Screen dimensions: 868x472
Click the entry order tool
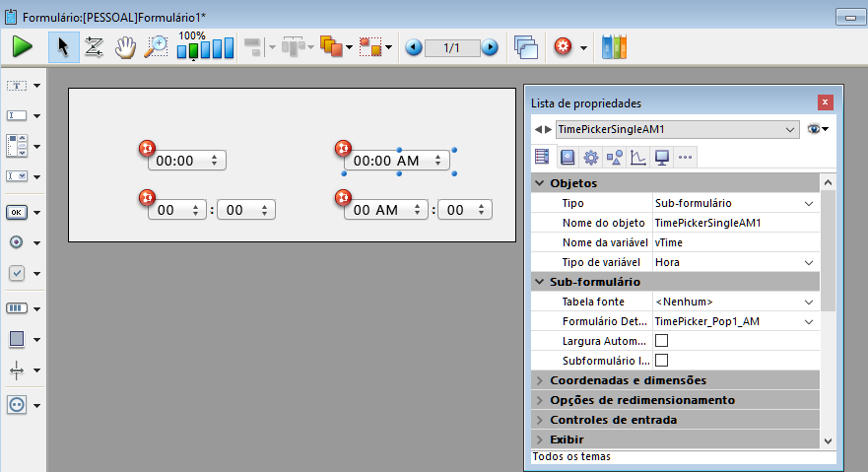95,46
